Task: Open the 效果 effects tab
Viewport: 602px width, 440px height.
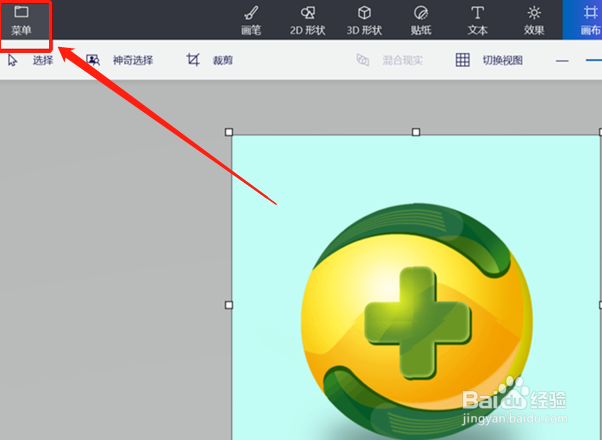Action: (x=534, y=20)
